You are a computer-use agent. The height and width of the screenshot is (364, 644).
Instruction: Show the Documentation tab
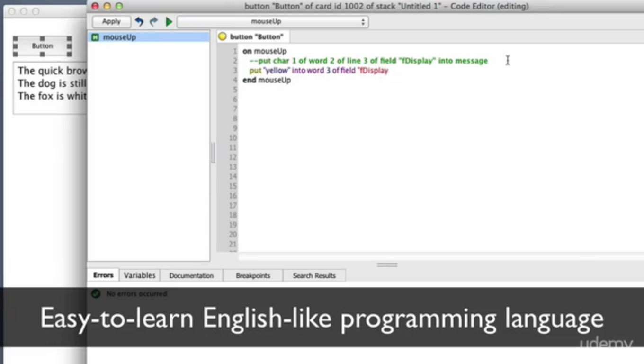point(191,275)
